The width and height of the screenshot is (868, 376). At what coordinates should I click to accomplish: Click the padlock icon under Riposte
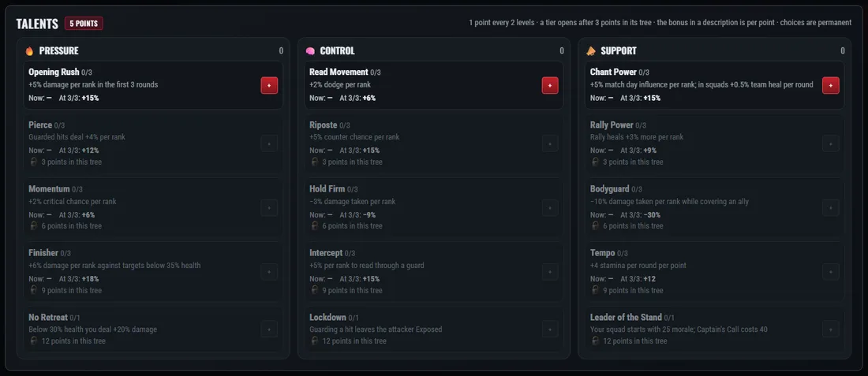[x=314, y=162]
